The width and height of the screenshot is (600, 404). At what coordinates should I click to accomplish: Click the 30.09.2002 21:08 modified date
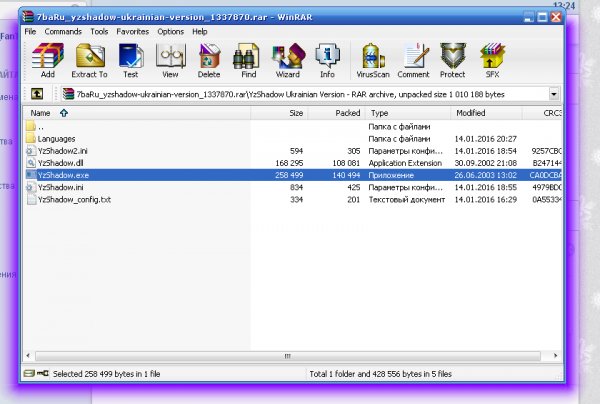[x=486, y=163]
